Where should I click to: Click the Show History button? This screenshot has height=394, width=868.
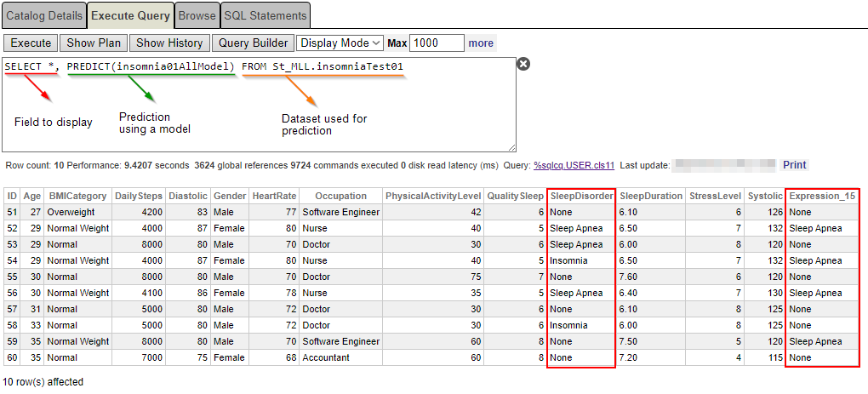[x=169, y=43]
